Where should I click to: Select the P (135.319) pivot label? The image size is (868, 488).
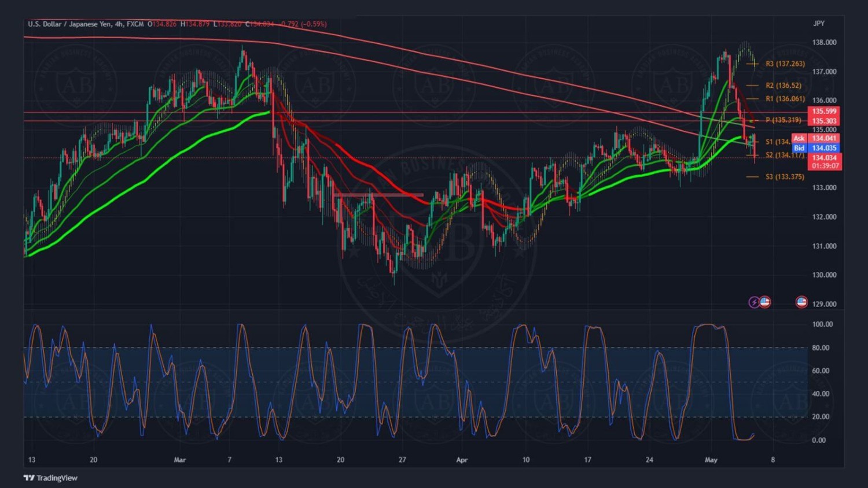[783, 120]
